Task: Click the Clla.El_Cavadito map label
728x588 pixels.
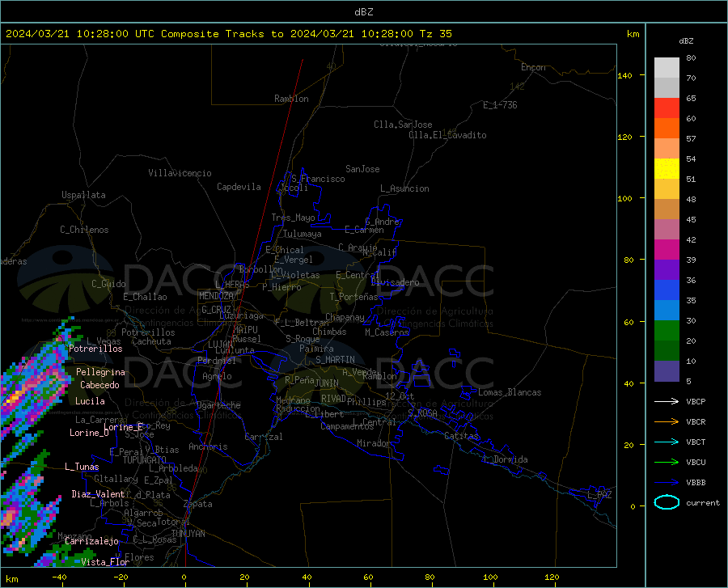Action: 447,135
